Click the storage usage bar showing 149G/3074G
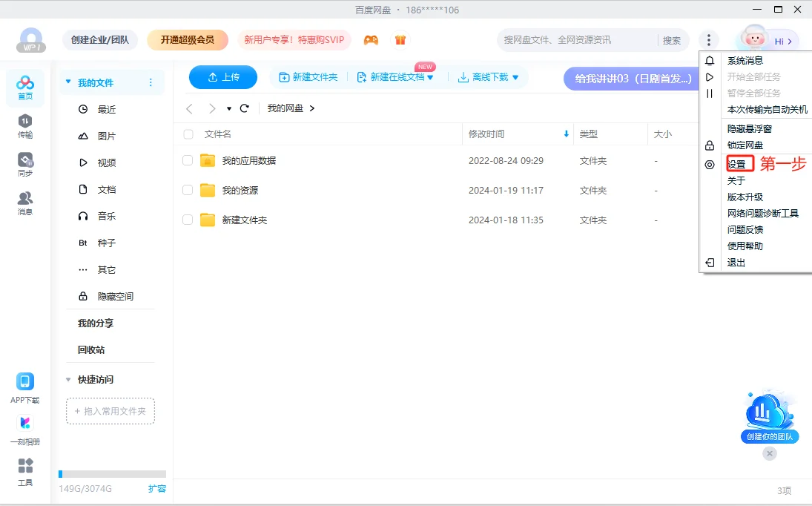The image size is (812, 506). (111, 473)
